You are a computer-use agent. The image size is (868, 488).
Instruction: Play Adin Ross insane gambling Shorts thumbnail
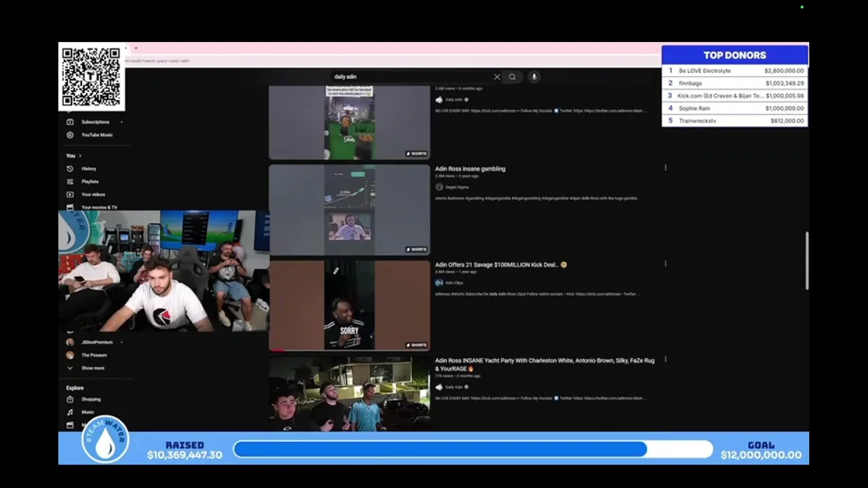click(349, 210)
